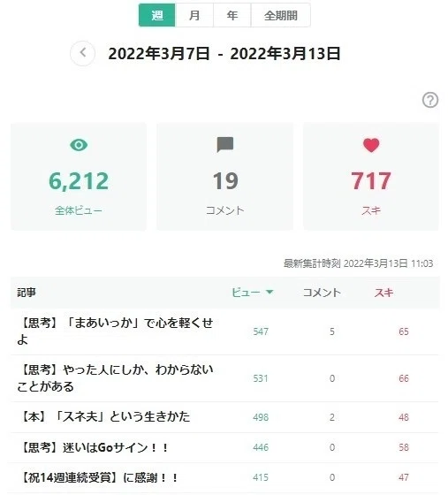The height and width of the screenshot is (495, 448).
Task: Sort table by スキ column header
Action: click(x=383, y=293)
